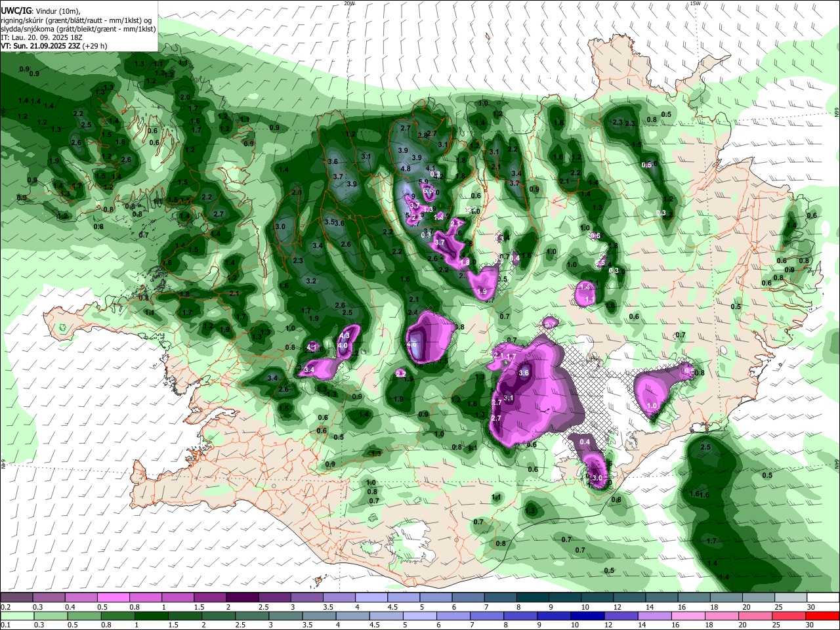Screen dimensions: 840x630
Task: Click the 'IT: Lau. 20. 09. 2025 18Z' line
Action: pos(42,37)
